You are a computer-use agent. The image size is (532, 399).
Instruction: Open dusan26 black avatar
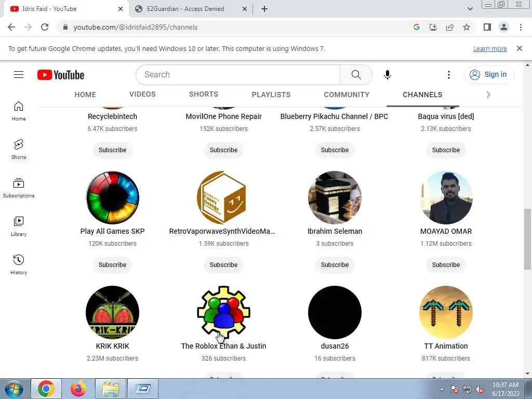pos(335,312)
